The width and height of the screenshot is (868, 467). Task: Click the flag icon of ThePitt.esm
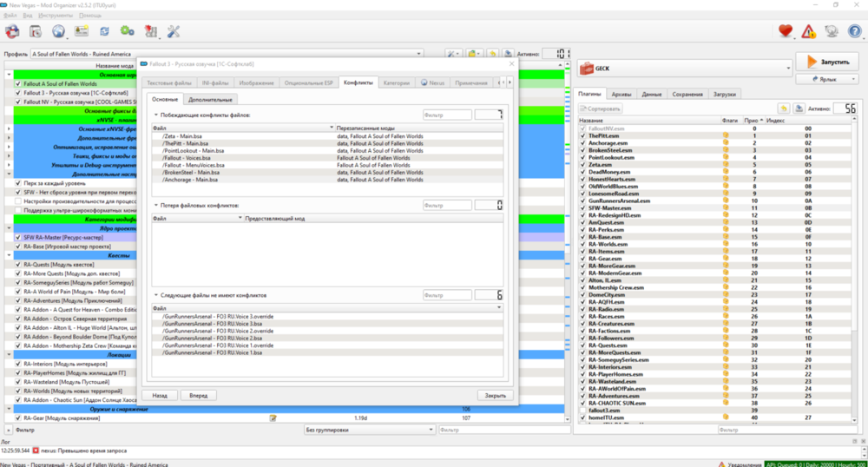[x=725, y=135]
